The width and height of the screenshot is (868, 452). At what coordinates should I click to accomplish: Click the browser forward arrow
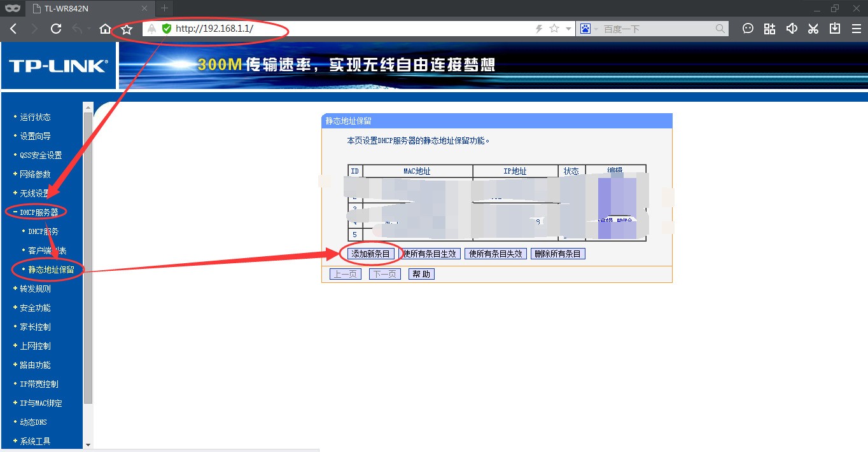tap(34, 29)
